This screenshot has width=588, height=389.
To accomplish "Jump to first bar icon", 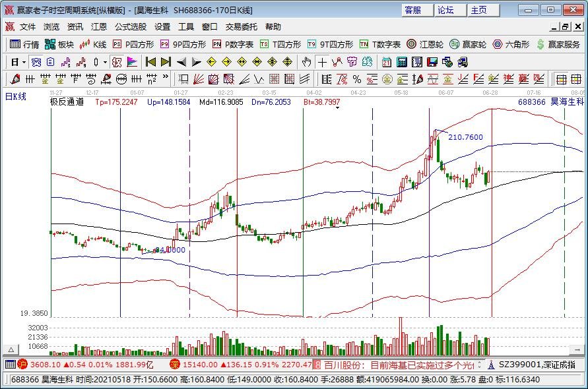I will (150, 62).
